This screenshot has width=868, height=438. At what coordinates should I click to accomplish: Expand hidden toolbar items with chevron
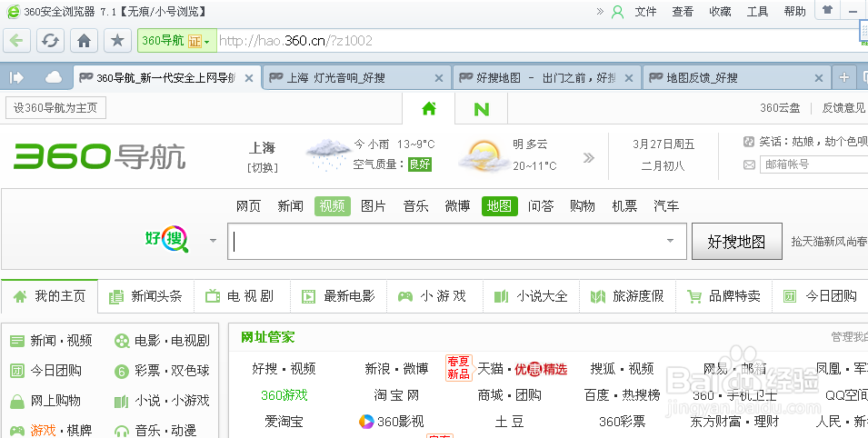tap(600, 11)
